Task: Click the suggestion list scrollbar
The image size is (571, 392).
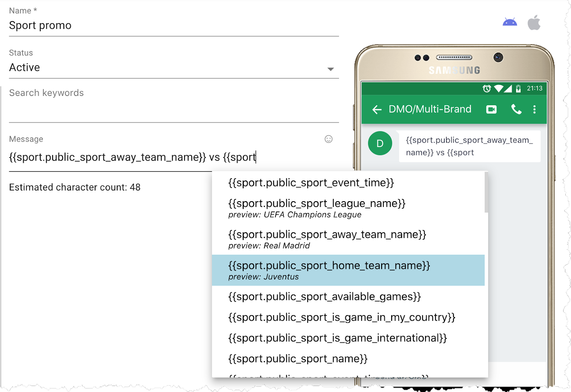Action: pyautogui.click(x=486, y=193)
